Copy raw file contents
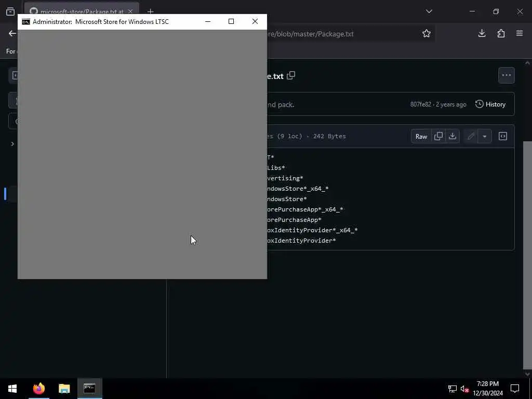Image resolution: width=532 pixels, height=399 pixels. (x=438, y=137)
